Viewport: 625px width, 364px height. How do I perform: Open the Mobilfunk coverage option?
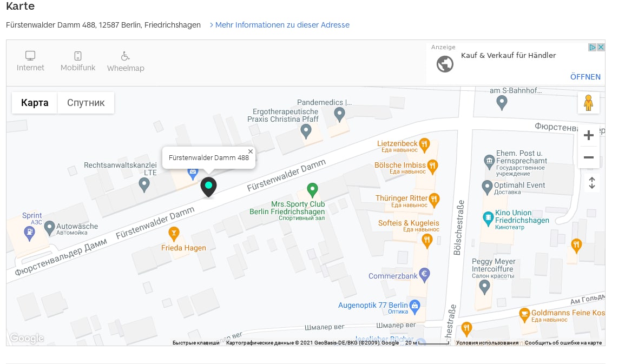tap(78, 61)
